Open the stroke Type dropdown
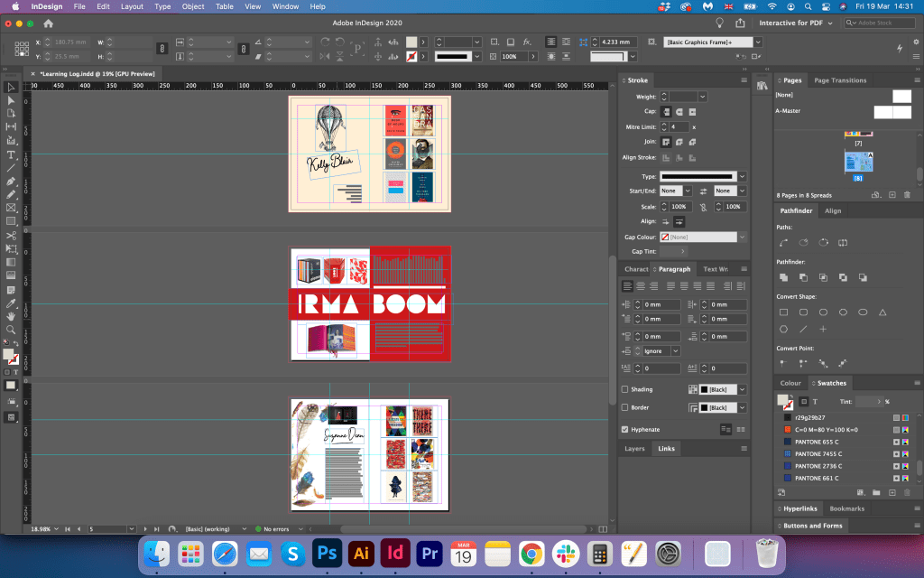Image resolution: width=924 pixels, height=578 pixels. pyautogui.click(x=743, y=176)
